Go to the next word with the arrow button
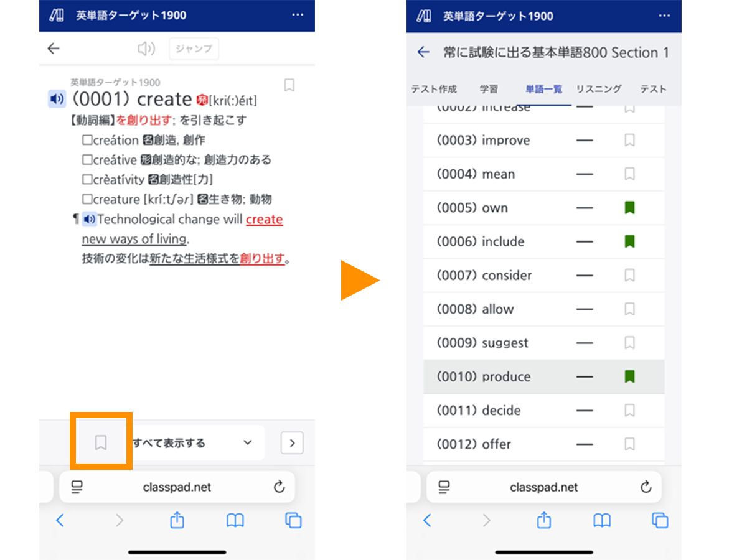Viewport: 747px width, 560px height. point(292,443)
